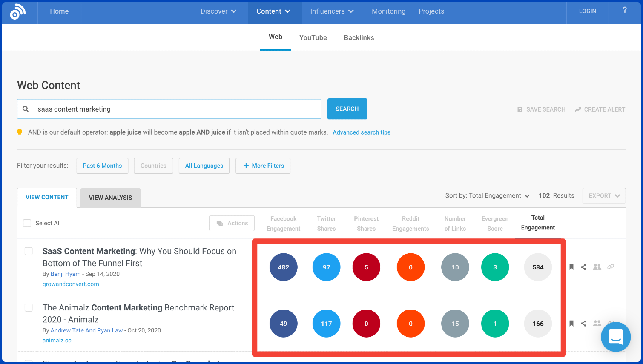Screen dimensions: 643x364
Task: Expand the Influencers menu dropdown
Action: click(332, 11)
